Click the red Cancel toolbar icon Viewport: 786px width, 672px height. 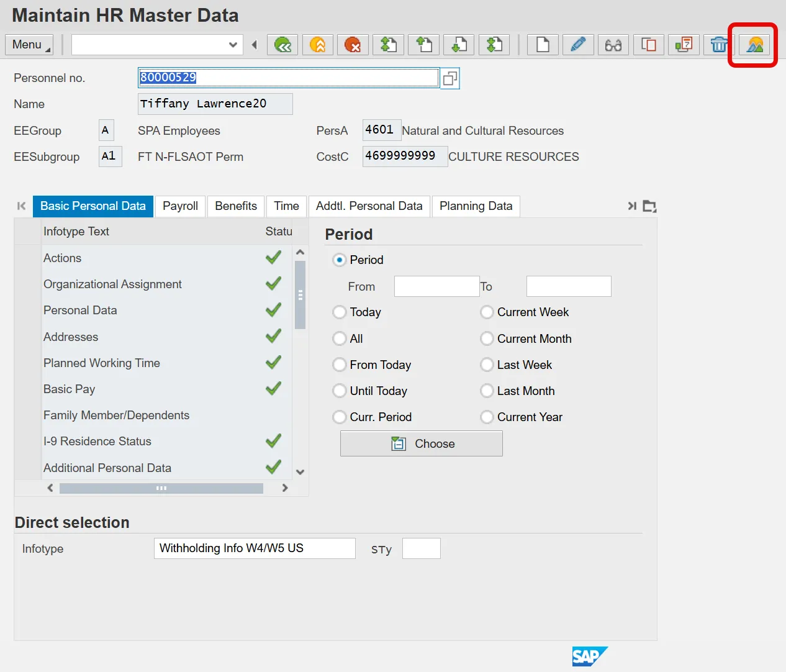click(x=353, y=45)
